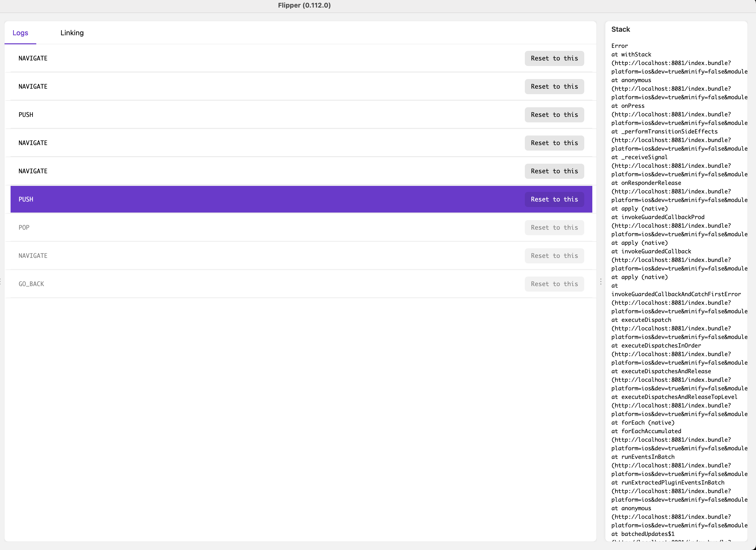Reset to the grayed-out NAVIGATE entry

[554, 256]
